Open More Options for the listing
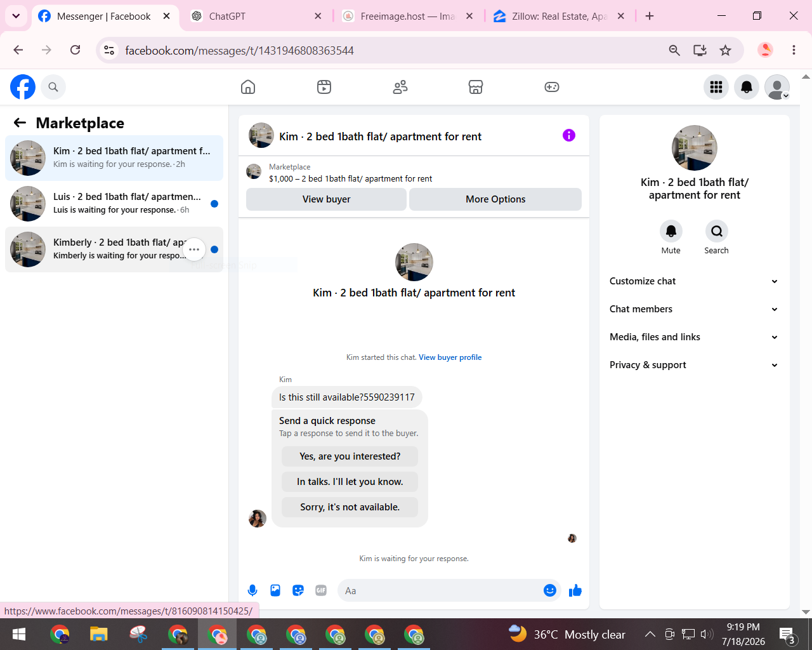 (x=495, y=199)
